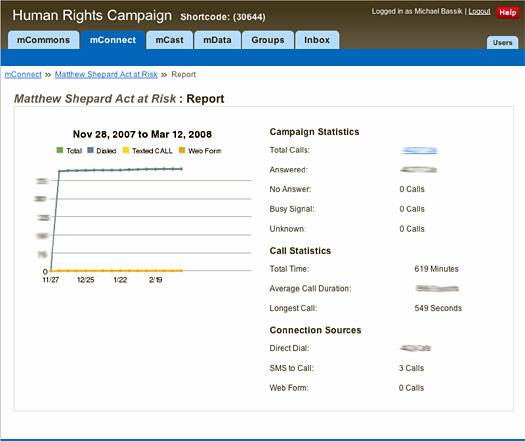Click the No Answer label
Viewport: 525px width, 441px height.
click(x=290, y=189)
